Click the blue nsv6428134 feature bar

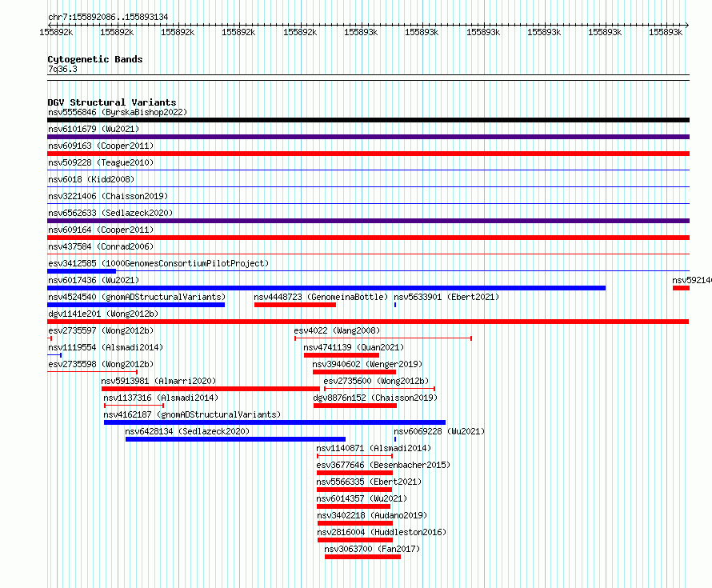click(x=236, y=439)
